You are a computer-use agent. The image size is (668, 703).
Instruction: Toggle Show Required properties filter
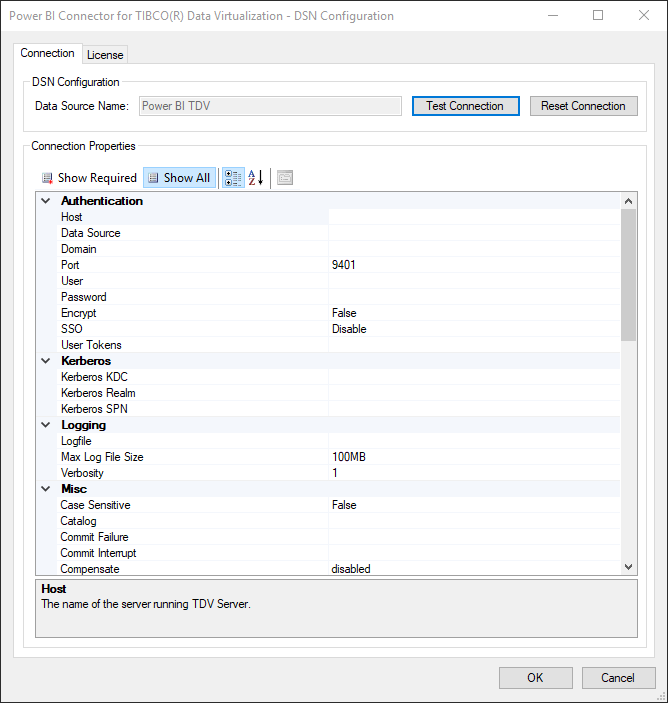click(x=88, y=178)
